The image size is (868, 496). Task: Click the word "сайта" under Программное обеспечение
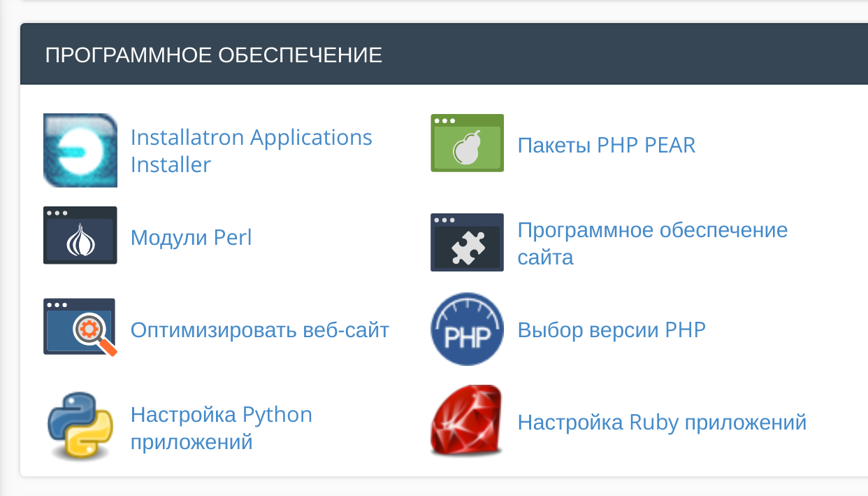(x=545, y=257)
